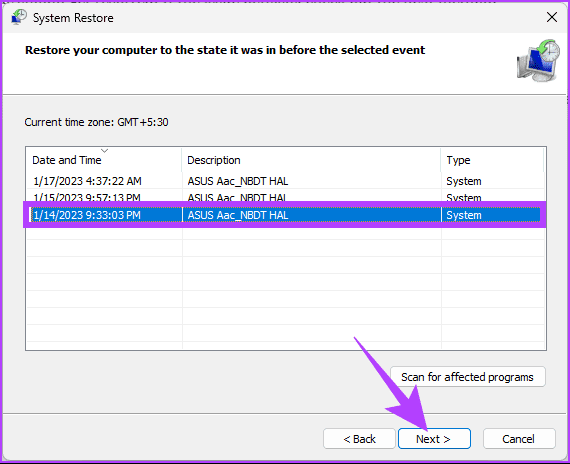Sort by the Description column header
The width and height of the screenshot is (570, 464).
point(311,160)
